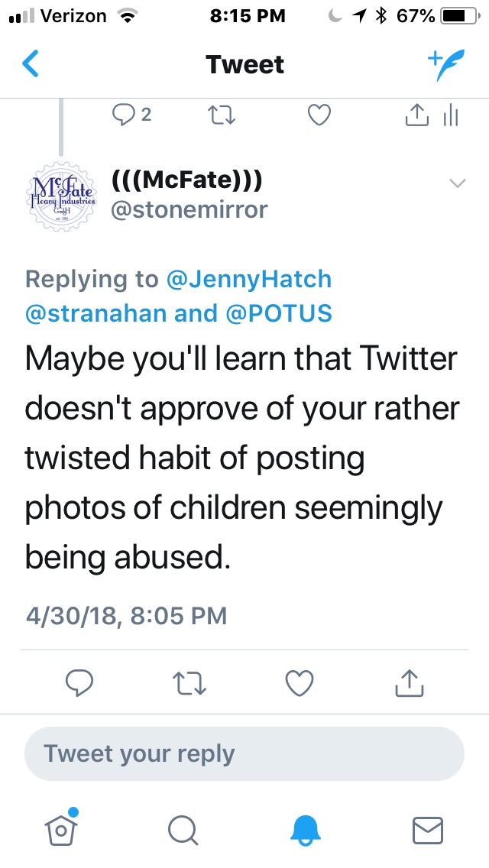Open the Messages envelope tab
489x868 pixels.
tap(427, 829)
